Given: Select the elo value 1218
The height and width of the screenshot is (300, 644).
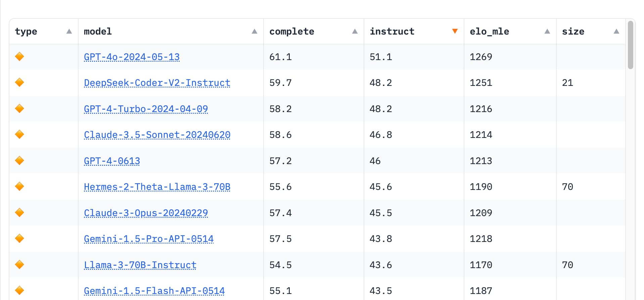Looking at the screenshot, I should 481,239.
